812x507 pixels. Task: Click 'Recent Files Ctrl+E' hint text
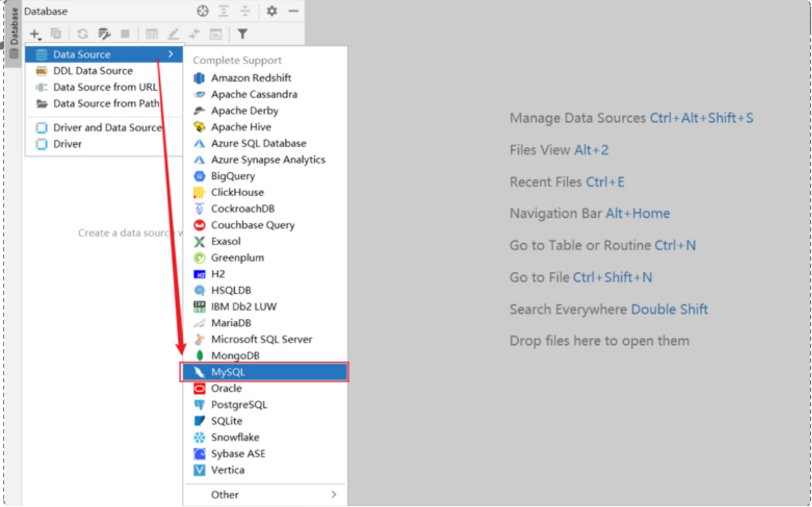[x=567, y=182]
